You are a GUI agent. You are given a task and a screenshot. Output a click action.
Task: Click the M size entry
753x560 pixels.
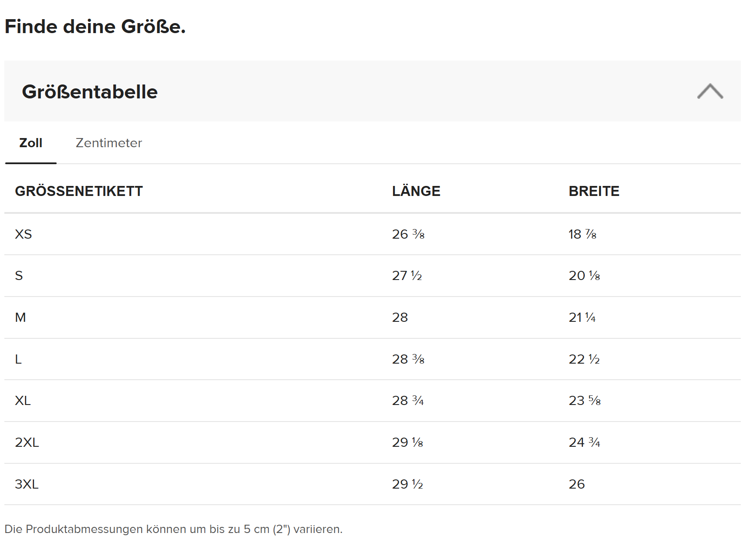20,317
